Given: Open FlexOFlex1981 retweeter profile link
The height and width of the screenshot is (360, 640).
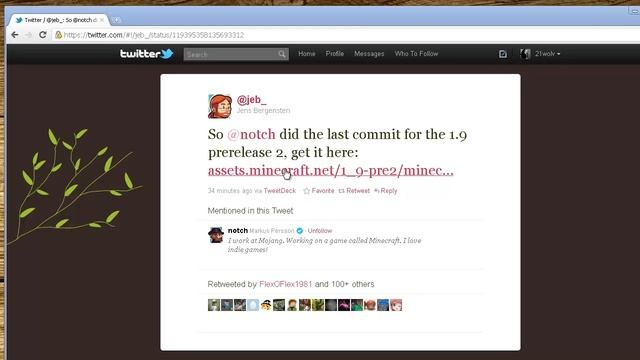Looking at the screenshot, I should pos(285,284).
